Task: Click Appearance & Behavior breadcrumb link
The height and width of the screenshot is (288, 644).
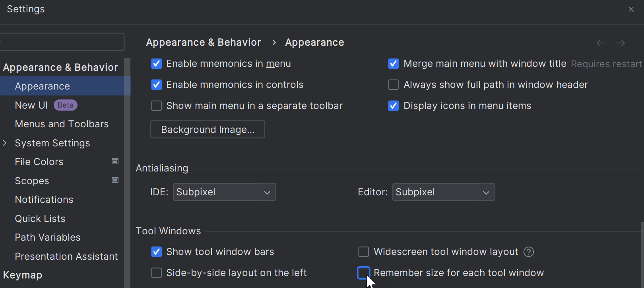Action: click(203, 43)
